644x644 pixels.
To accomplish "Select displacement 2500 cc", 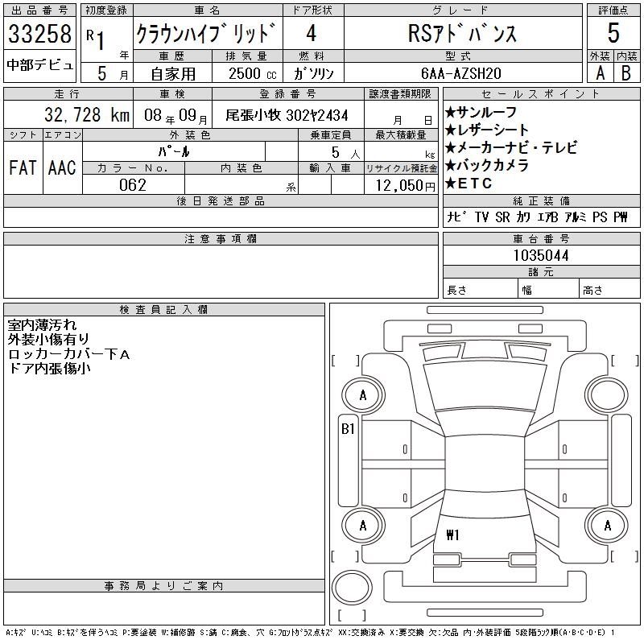I will (x=252, y=73).
